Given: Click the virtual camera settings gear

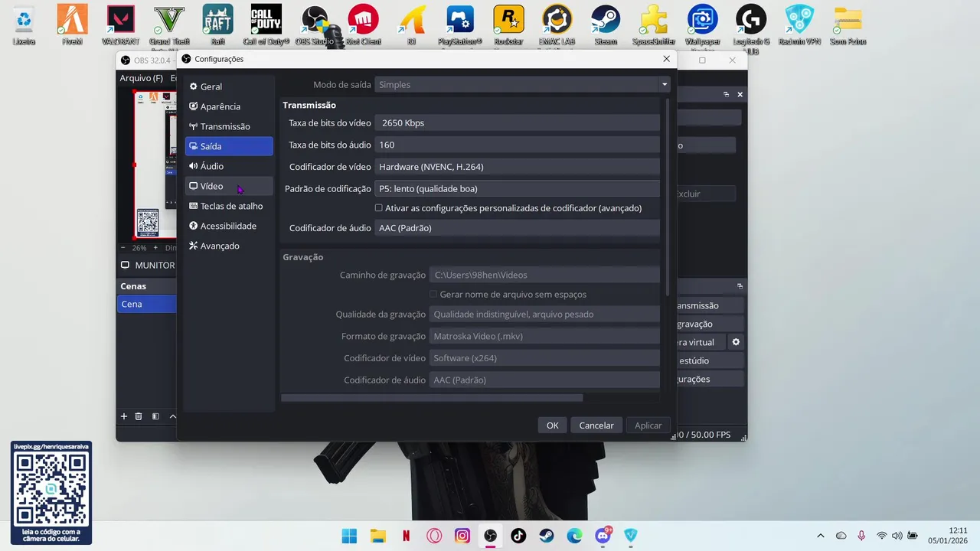Looking at the screenshot, I should point(736,342).
